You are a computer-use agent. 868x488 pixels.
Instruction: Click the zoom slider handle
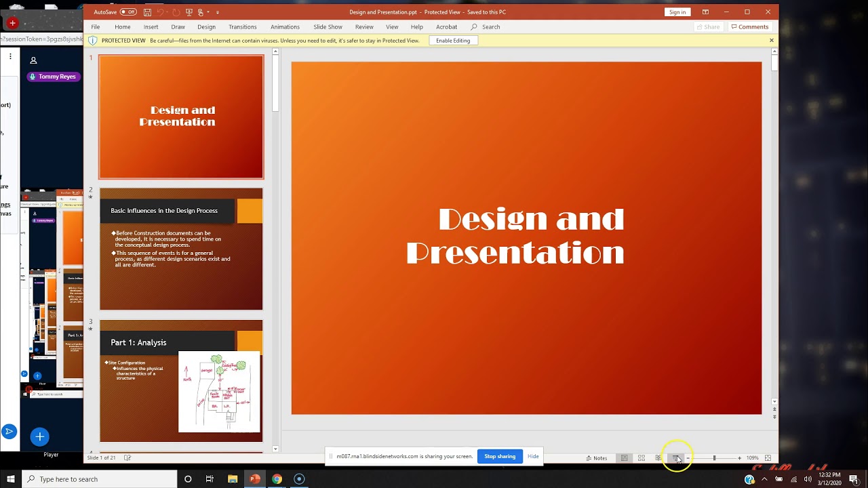point(715,458)
